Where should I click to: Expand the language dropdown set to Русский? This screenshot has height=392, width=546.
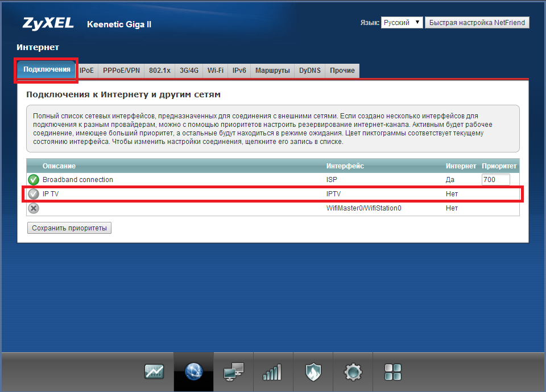point(402,23)
